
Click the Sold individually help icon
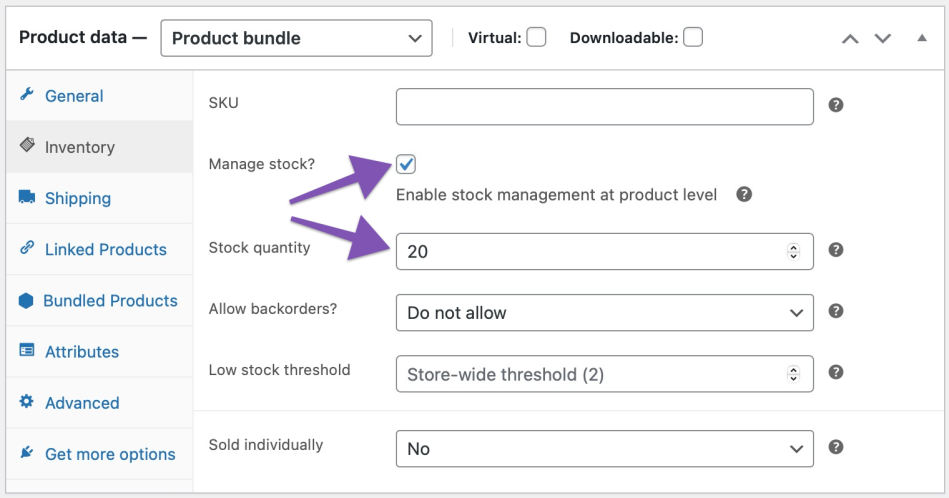pos(836,447)
